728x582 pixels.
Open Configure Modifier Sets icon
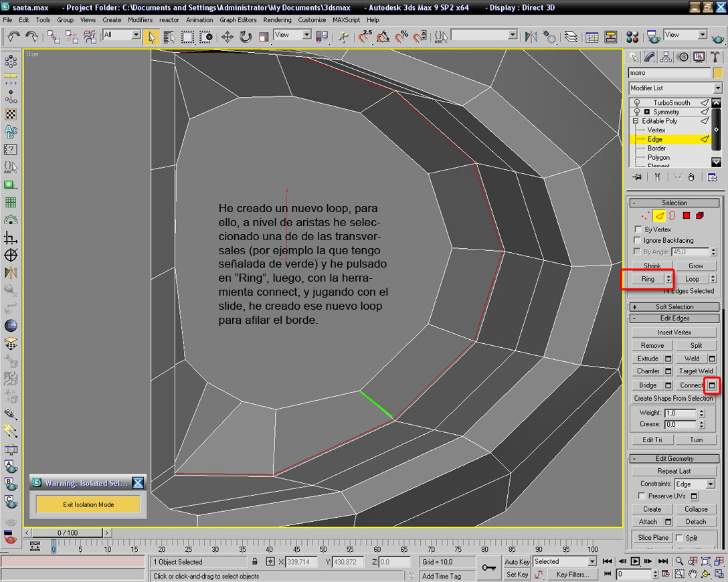(712, 177)
